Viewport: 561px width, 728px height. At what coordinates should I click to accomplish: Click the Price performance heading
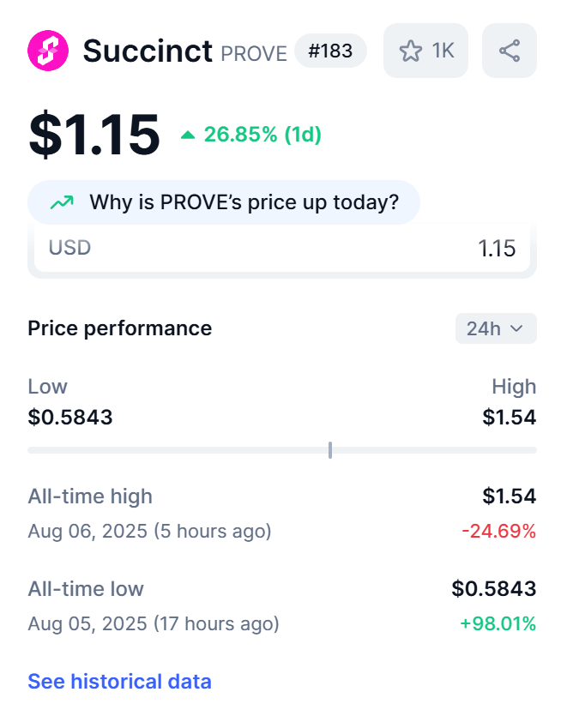(119, 328)
